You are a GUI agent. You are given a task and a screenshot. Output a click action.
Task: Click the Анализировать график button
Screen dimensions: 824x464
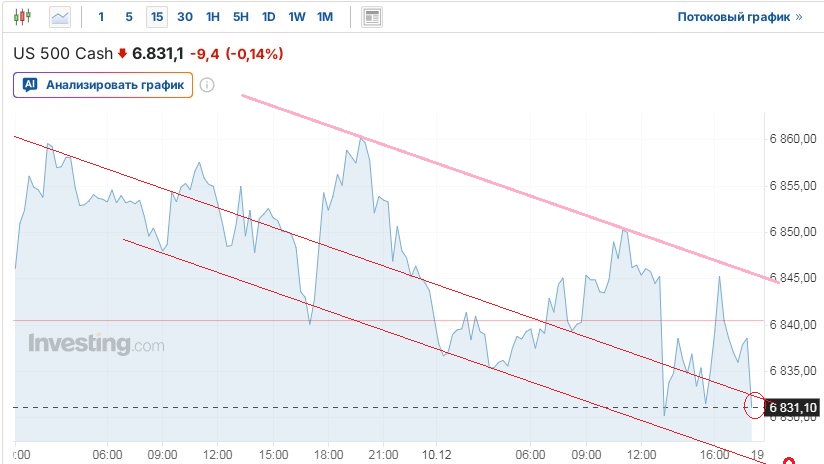tap(103, 85)
